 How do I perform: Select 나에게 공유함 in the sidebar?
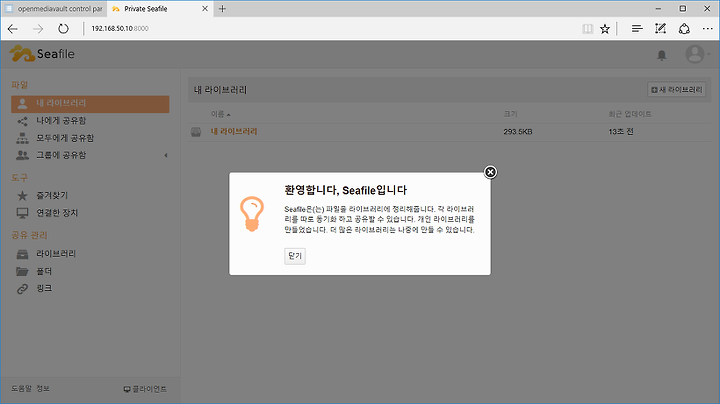click(61, 121)
